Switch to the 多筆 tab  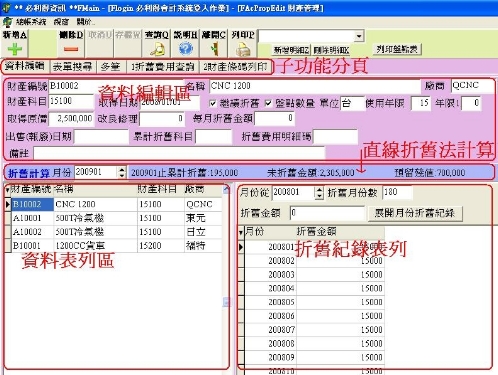point(111,67)
